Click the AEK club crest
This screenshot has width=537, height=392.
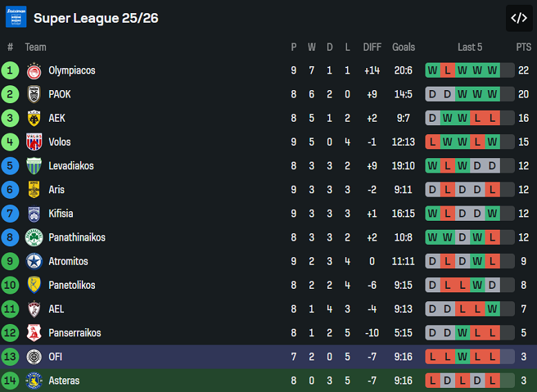point(34,118)
